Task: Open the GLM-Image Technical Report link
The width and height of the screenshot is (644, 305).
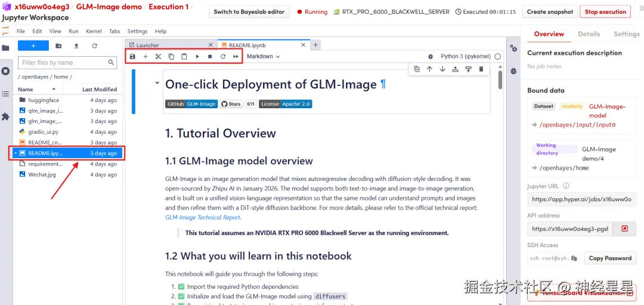Action: point(203,217)
